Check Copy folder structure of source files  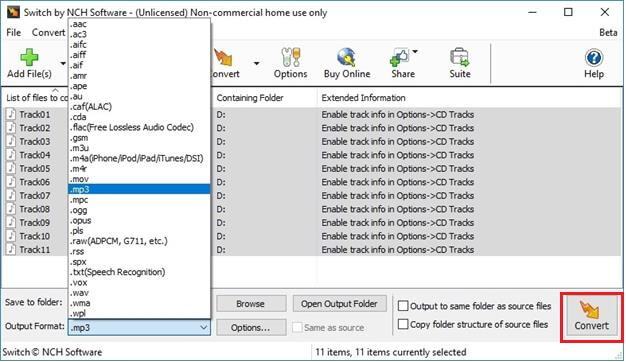[x=403, y=324]
